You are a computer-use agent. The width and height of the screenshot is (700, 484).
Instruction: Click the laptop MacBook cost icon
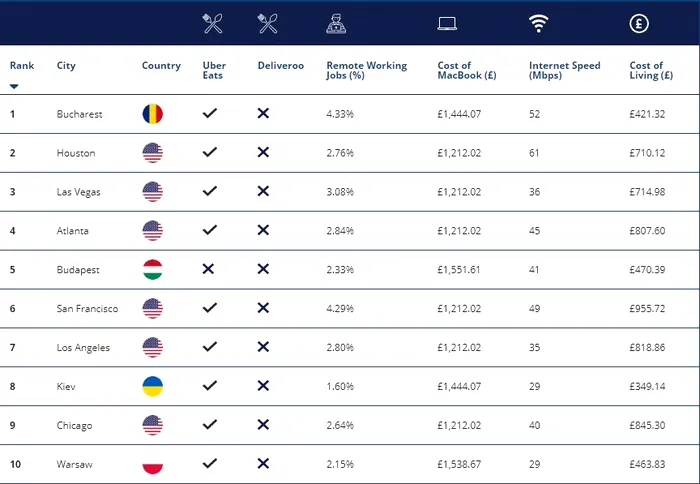(448, 24)
